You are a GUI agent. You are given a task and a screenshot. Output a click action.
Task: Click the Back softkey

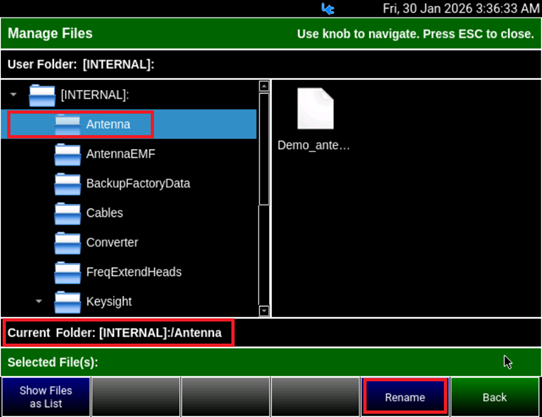(x=495, y=397)
